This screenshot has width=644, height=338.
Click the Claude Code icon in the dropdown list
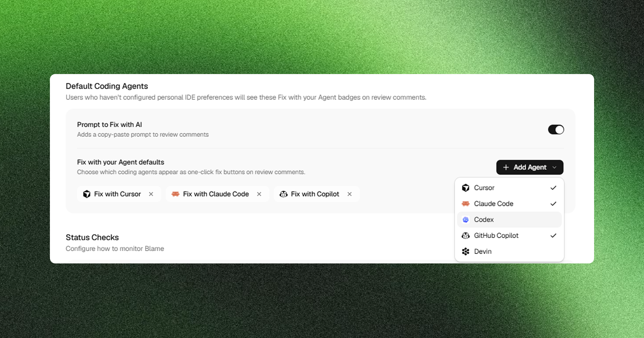[466, 204]
